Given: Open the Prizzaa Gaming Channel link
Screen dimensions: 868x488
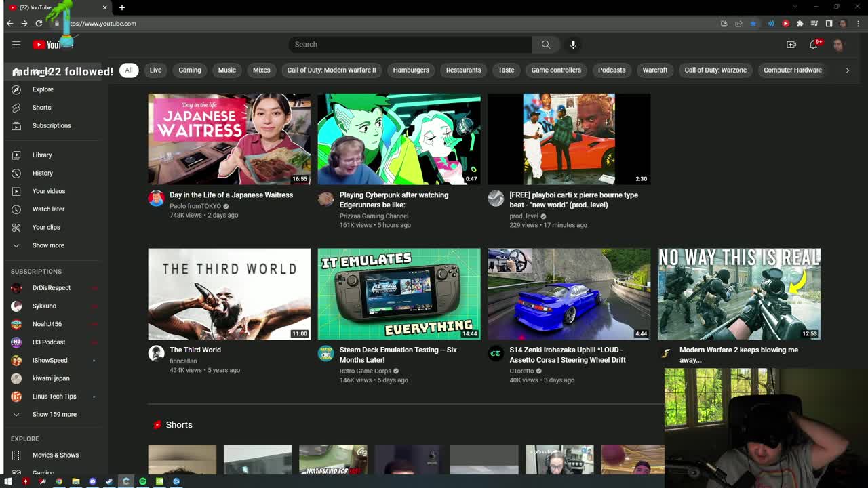Looking at the screenshot, I should tap(374, 216).
